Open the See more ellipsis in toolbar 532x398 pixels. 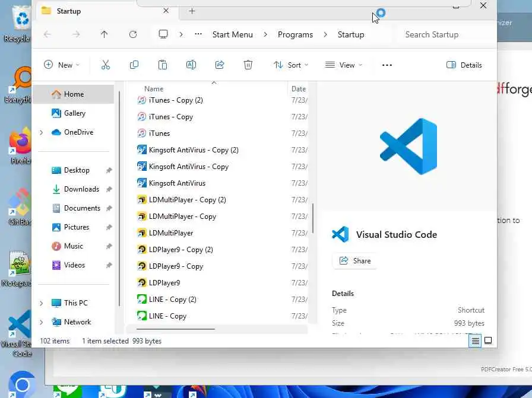coord(387,65)
